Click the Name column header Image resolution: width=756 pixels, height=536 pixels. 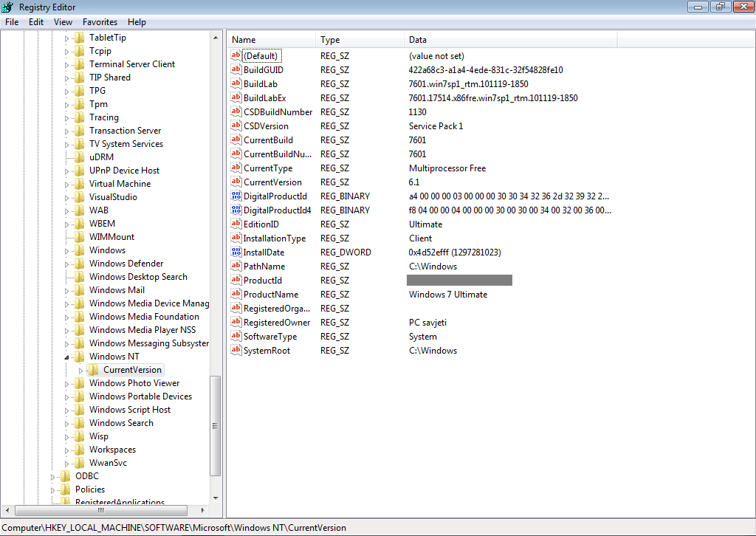pyautogui.click(x=272, y=40)
